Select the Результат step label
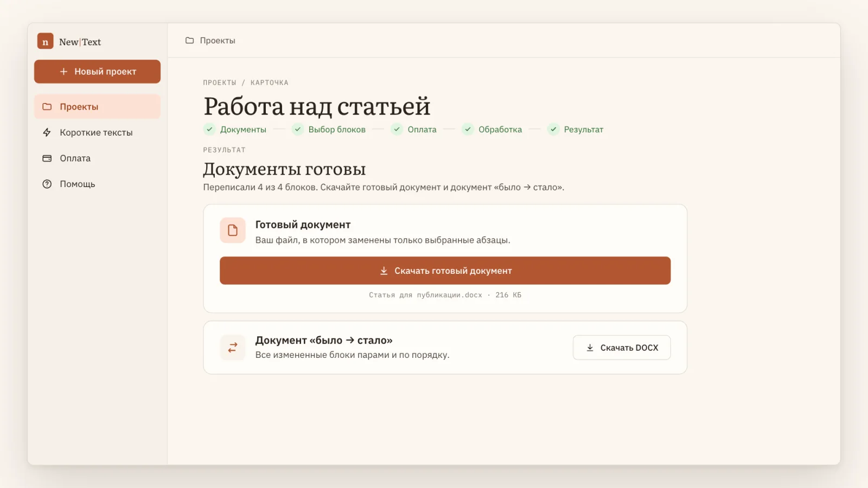 [x=584, y=130]
